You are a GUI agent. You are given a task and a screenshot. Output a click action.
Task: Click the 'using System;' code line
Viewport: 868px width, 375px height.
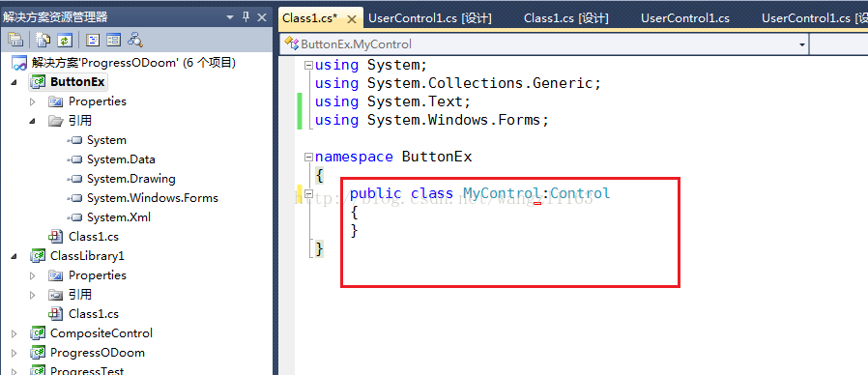pos(371,66)
